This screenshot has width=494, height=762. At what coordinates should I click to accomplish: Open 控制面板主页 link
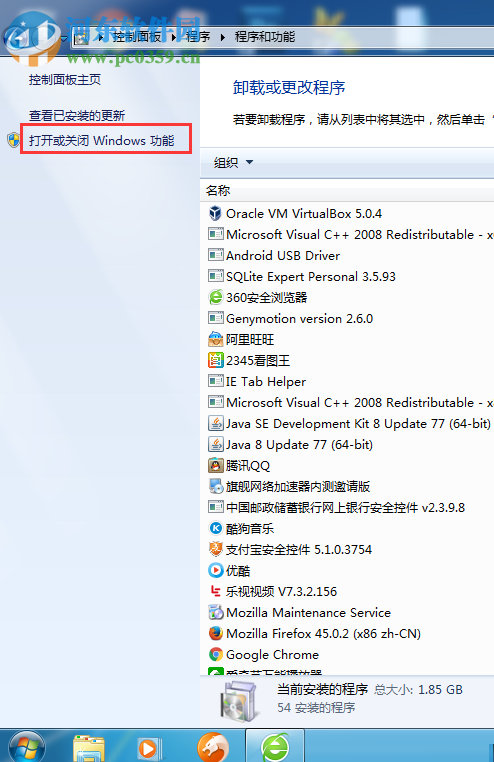click(65, 80)
